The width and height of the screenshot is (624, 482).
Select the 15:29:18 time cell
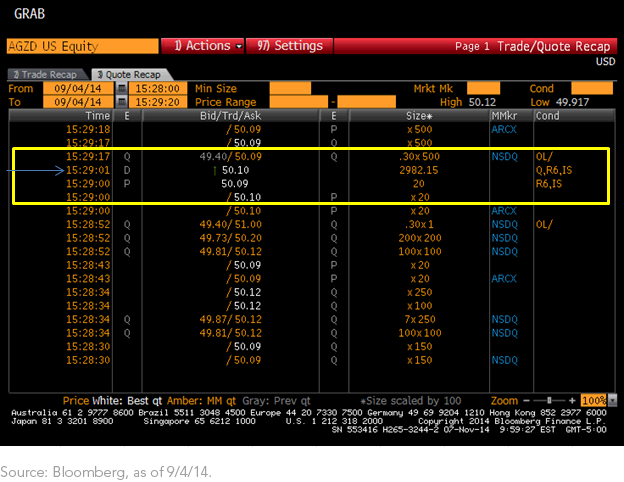pyautogui.click(x=88, y=129)
